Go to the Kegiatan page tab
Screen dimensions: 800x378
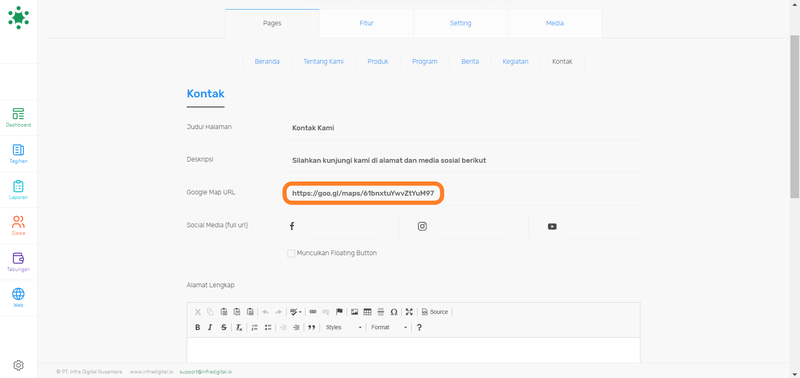coord(515,61)
